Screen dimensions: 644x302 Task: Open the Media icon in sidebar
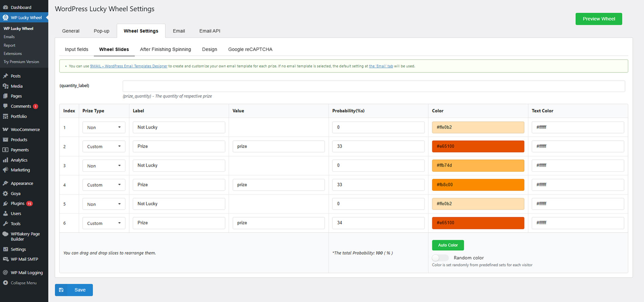(x=5, y=86)
